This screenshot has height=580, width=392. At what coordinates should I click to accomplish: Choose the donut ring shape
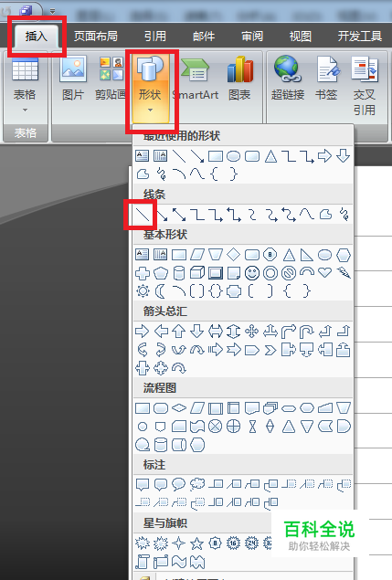click(x=270, y=273)
